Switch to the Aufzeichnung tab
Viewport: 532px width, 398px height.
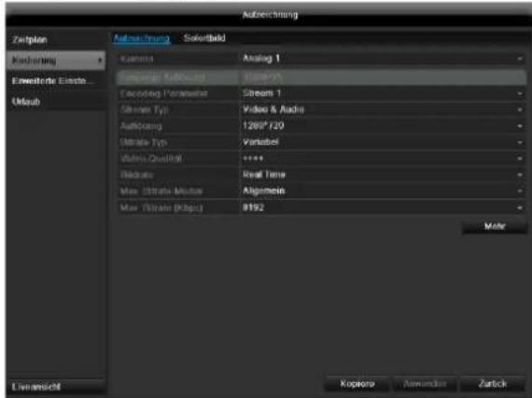click(141, 38)
